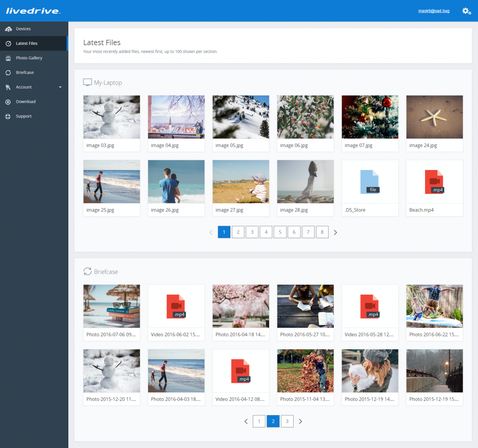Click the mask9@sad.bug account link
Viewport: 478px width, 448px height.
click(434, 11)
